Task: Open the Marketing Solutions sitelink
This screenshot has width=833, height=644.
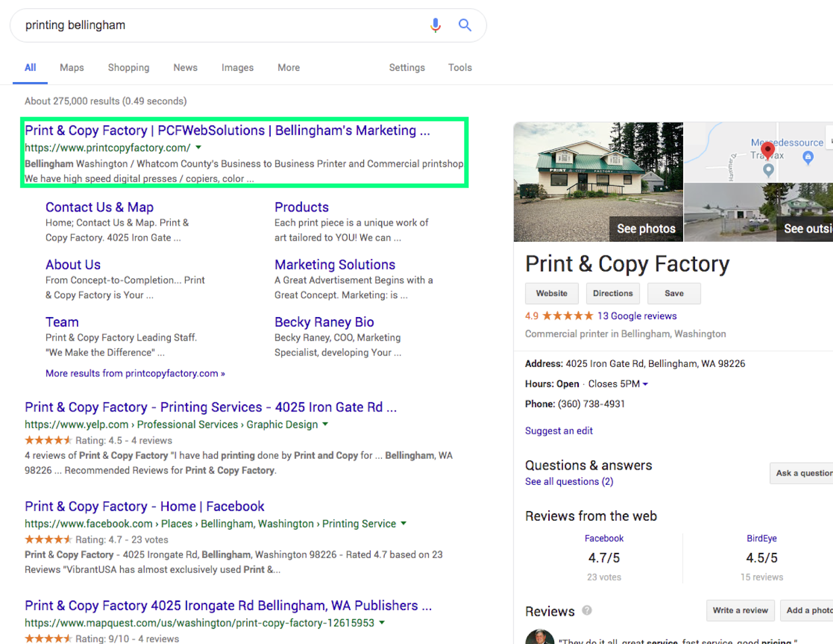Action: coord(335,265)
